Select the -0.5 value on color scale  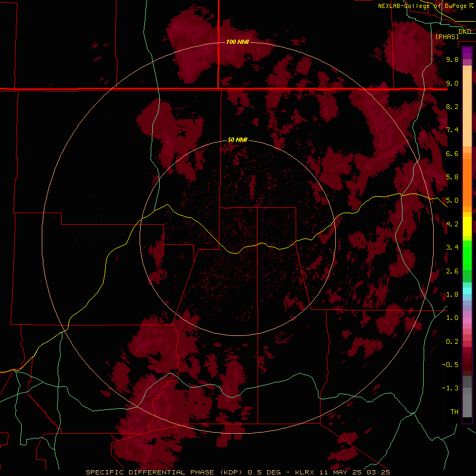450,365
